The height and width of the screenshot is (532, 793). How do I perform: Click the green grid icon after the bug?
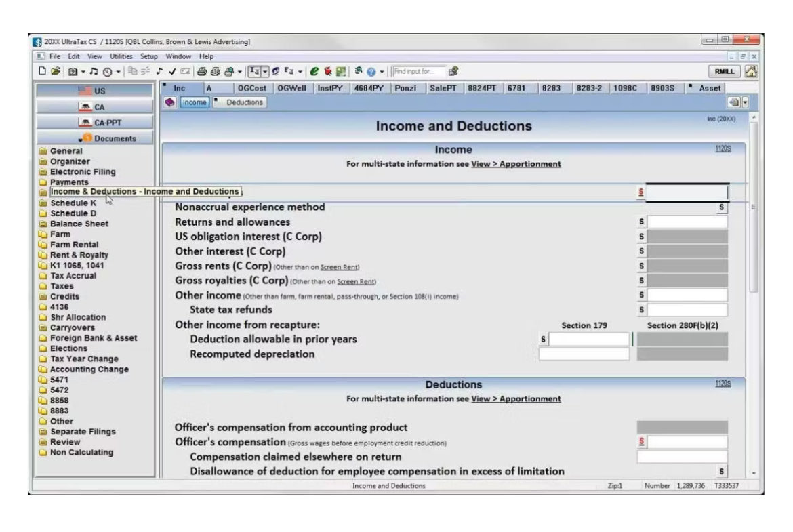tap(340, 71)
